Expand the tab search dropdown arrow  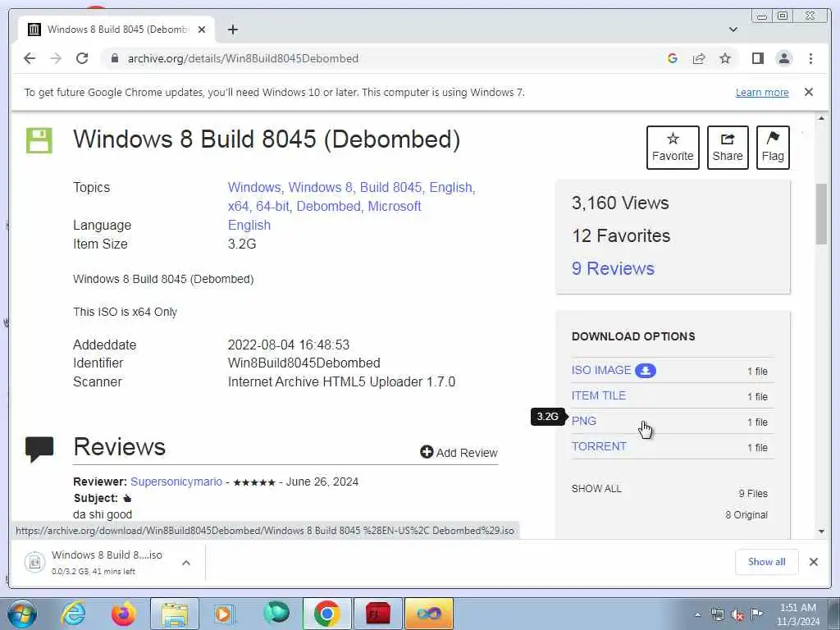click(x=733, y=30)
